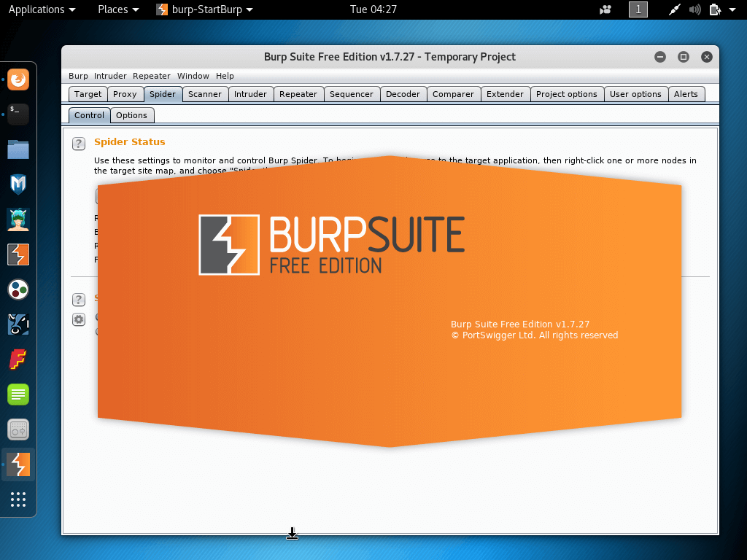Expand the system menu arrow
The image size is (747, 560).
click(x=732, y=9)
